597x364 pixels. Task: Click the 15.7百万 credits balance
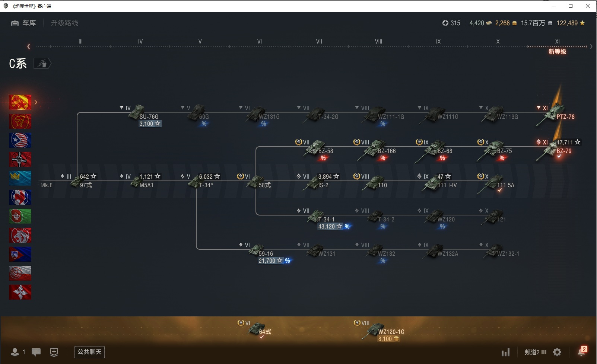537,23
